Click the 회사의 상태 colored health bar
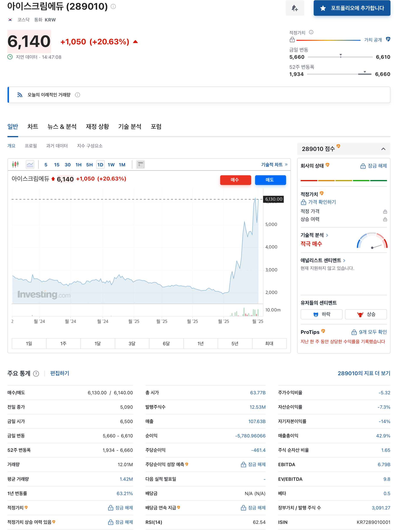Image resolution: width=395 pixels, height=532 pixels. point(344,181)
